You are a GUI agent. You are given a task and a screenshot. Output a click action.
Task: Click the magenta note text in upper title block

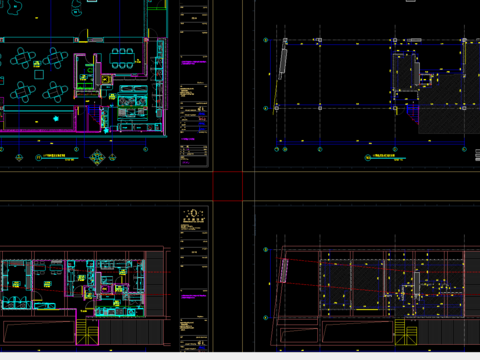194,62
